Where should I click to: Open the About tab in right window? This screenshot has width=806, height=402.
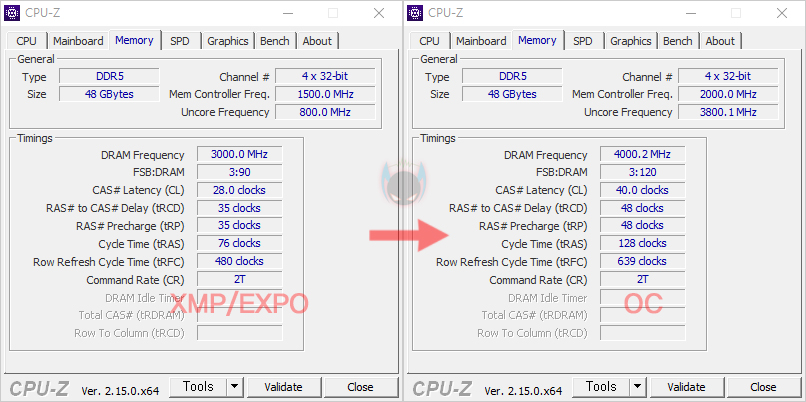(x=720, y=41)
